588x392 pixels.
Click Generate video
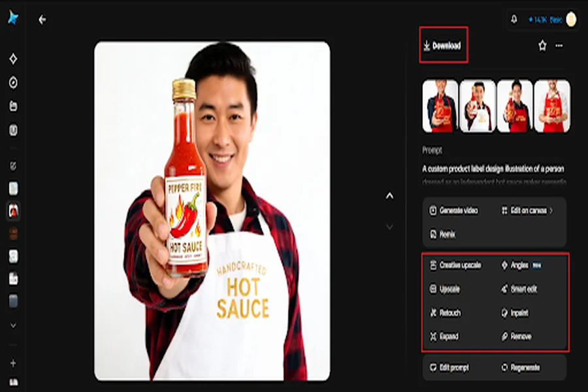click(453, 210)
